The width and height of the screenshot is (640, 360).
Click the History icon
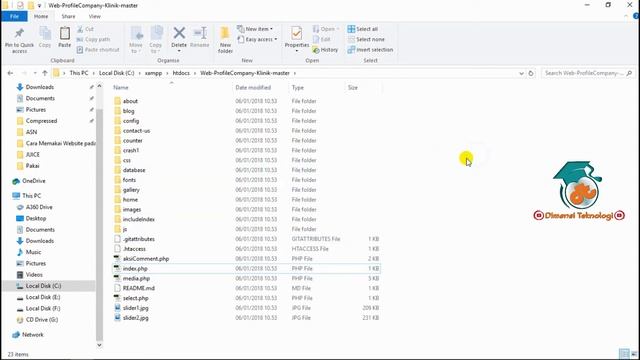[316, 50]
